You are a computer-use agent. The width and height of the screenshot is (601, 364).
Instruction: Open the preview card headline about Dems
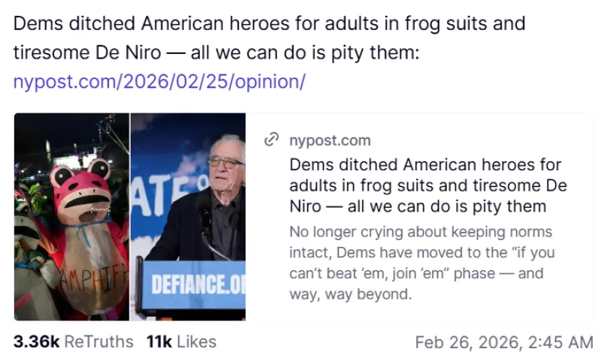[427, 185]
